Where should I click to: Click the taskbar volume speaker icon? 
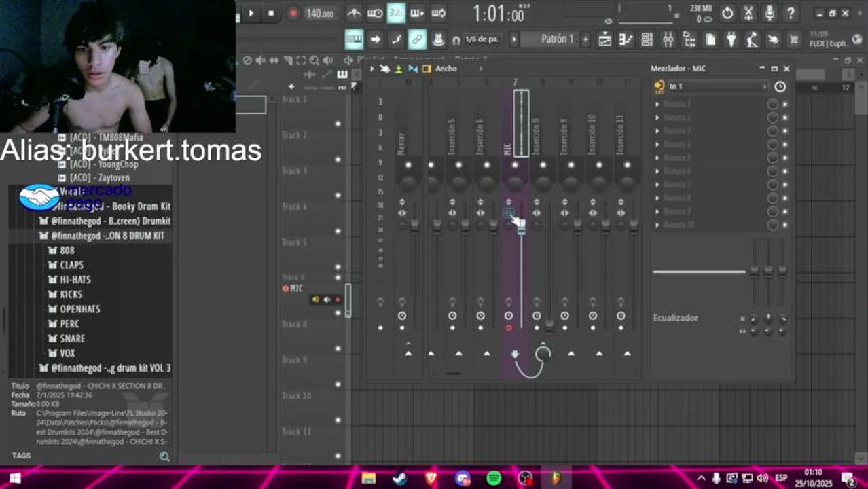pyautogui.click(x=762, y=478)
